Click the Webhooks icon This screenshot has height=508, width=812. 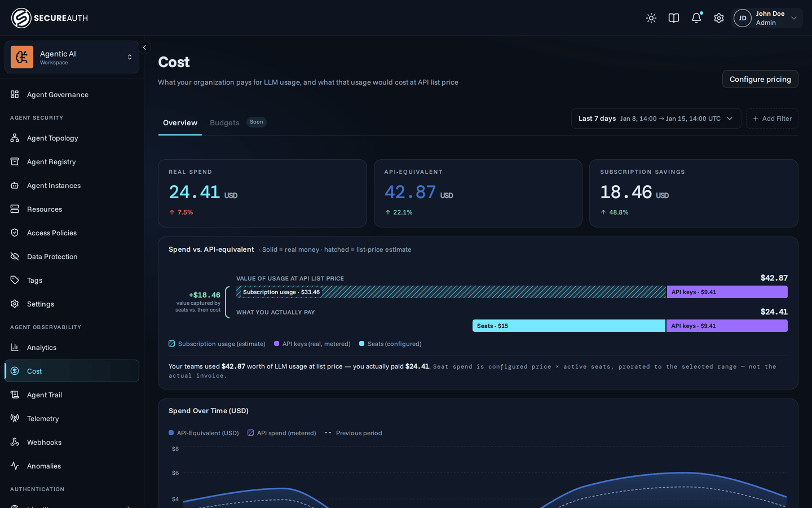click(x=15, y=442)
